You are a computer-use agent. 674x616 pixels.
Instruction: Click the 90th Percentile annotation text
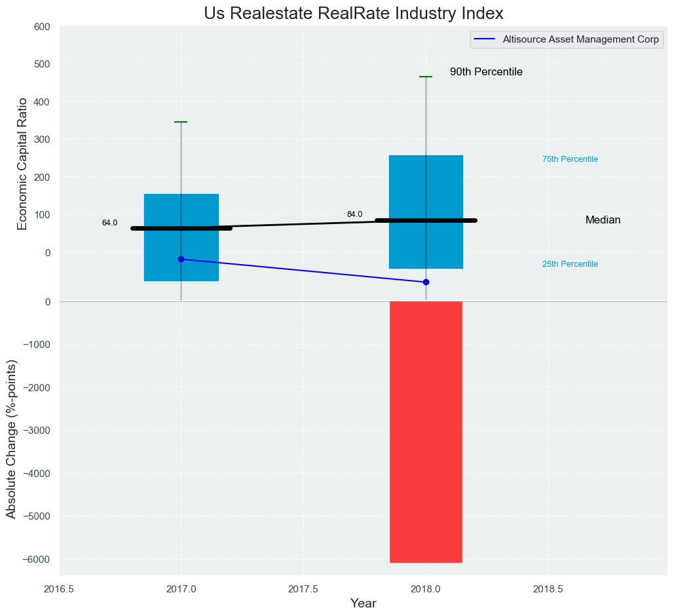(486, 72)
